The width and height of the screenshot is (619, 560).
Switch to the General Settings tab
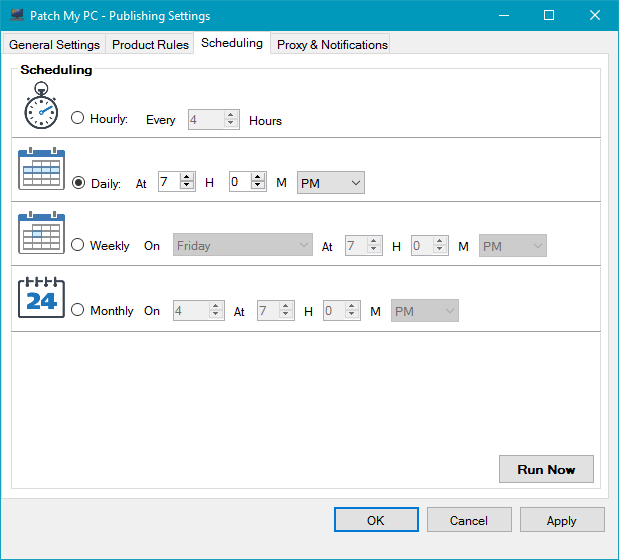coord(54,44)
